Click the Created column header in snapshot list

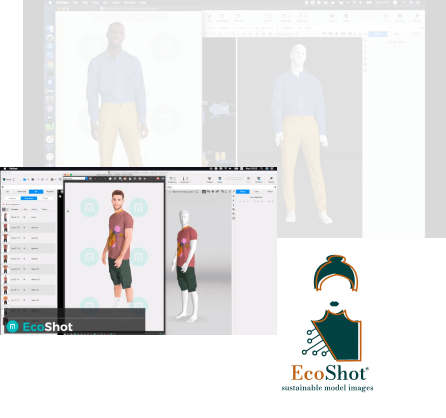pyautogui.click(x=15, y=209)
